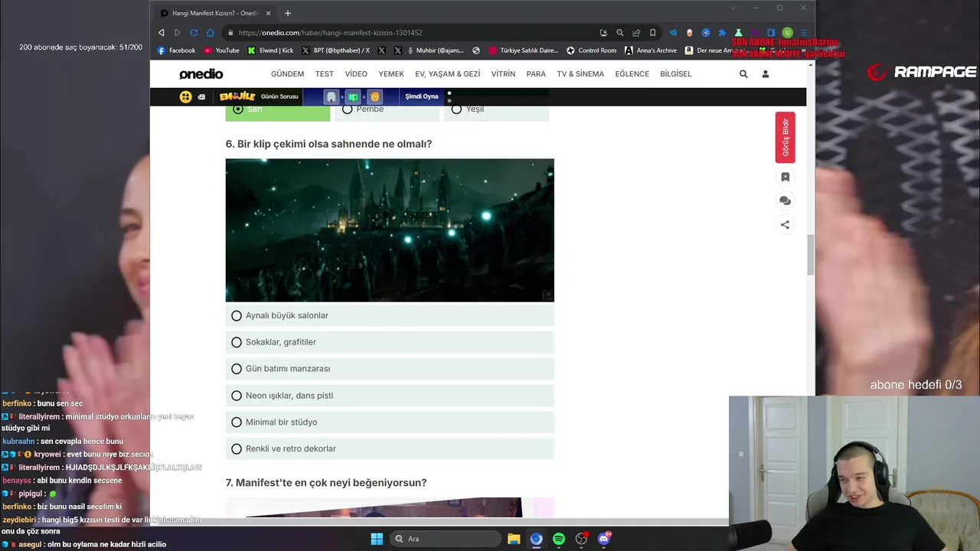The height and width of the screenshot is (551, 980).
Task: Select the Neon ışıklar, dans pisti answer
Action: 390,396
